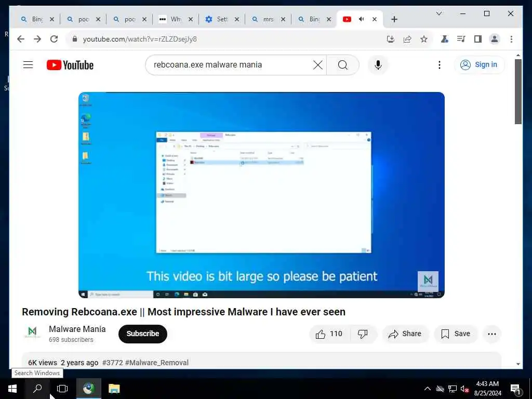Go to the YouTube home logo
This screenshot has height=399, width=532.
point(70,65)
